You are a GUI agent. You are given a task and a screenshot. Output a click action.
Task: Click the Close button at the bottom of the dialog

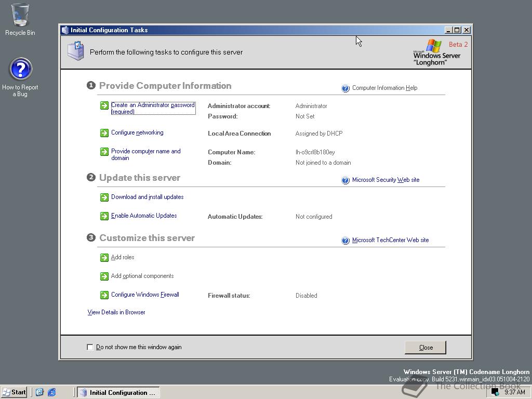(x=425, y=348)
